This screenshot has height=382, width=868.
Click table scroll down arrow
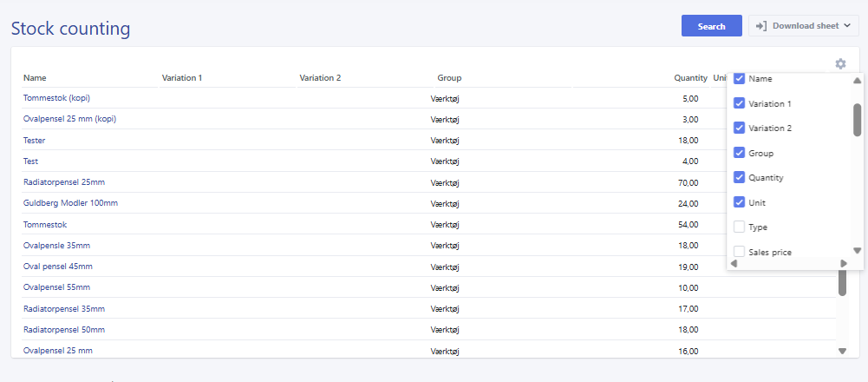click(x=842, y=351)
